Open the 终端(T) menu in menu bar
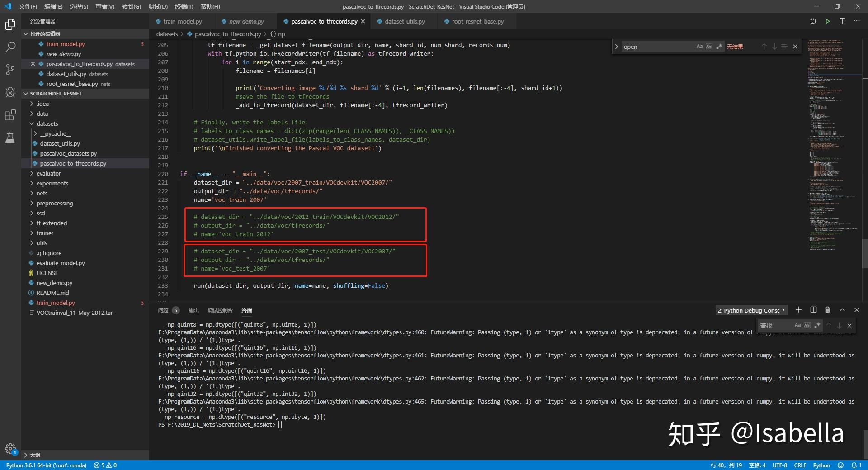 tap(184, 6)
